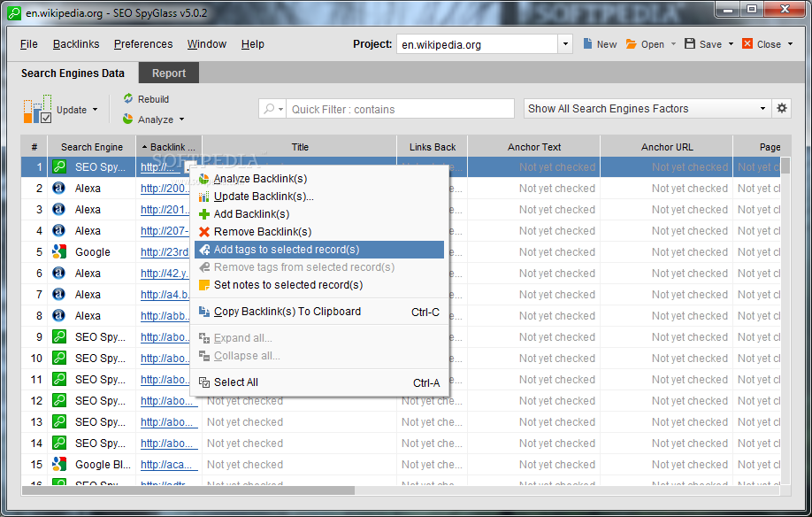Click the New project document icon
The height and width of the screenshot is (517, 812).
[x=587, y=44]
